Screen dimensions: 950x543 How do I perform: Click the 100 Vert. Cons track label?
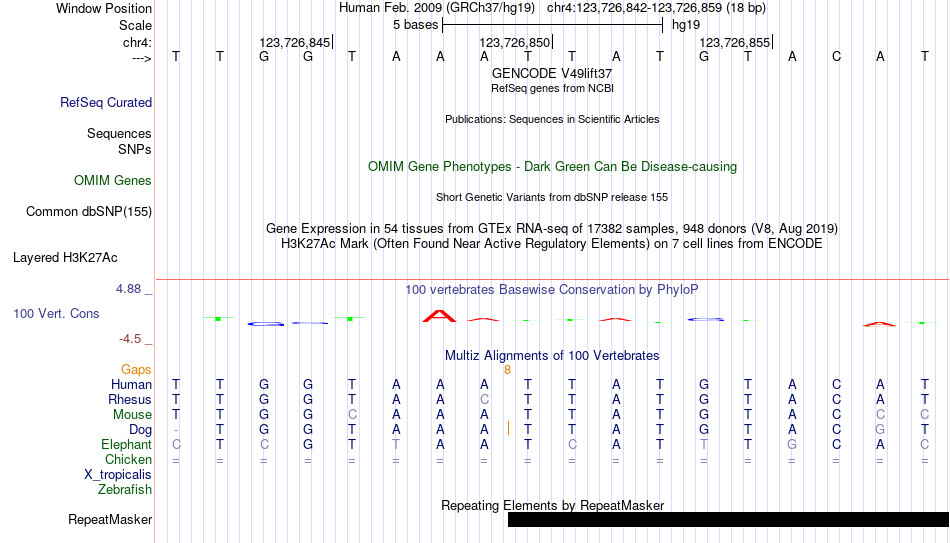[56, 313]
